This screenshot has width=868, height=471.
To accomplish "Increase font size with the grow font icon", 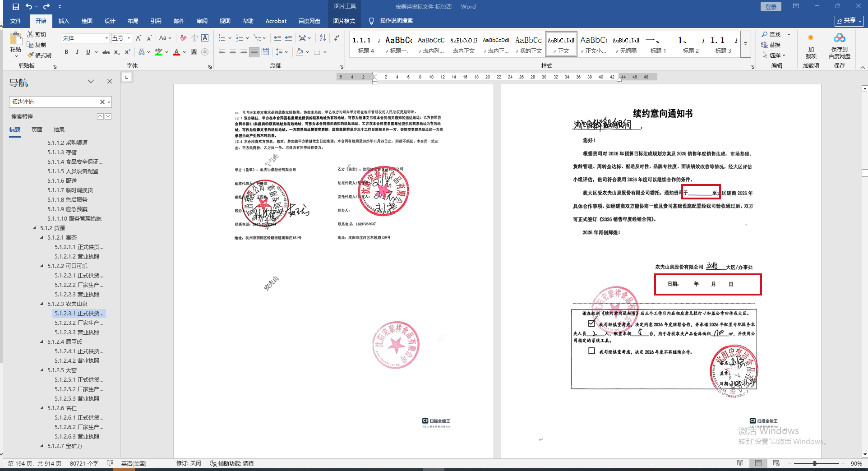I will [139, 38].
